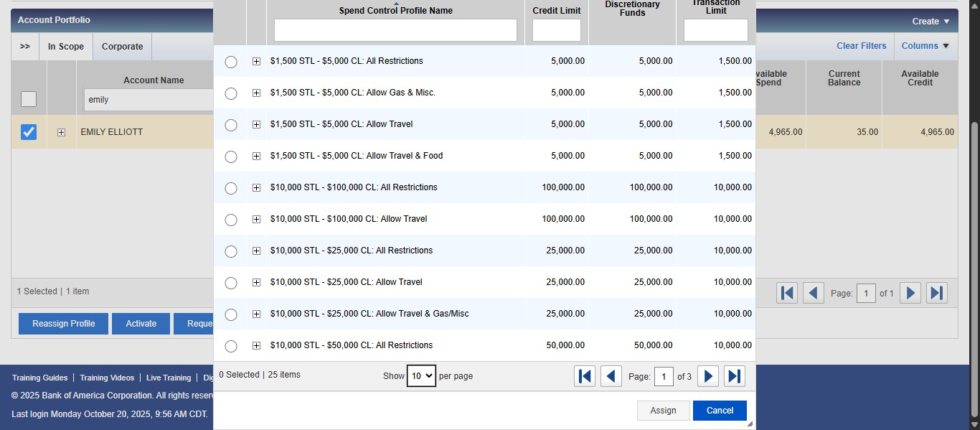Switch to the Corporate tab
Viewport: 980px width, 430px height.
(122, 47)
